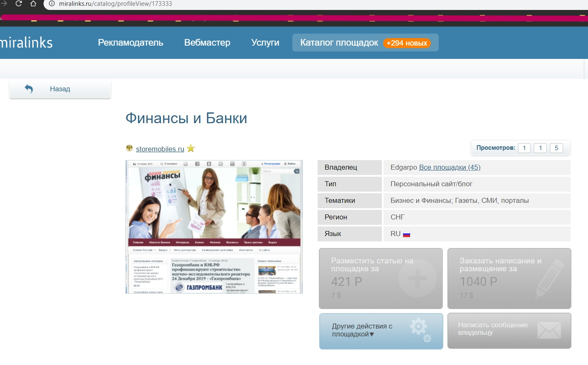Open the Услуги menu
The image size is (588, 365).
tap(265, 43)
